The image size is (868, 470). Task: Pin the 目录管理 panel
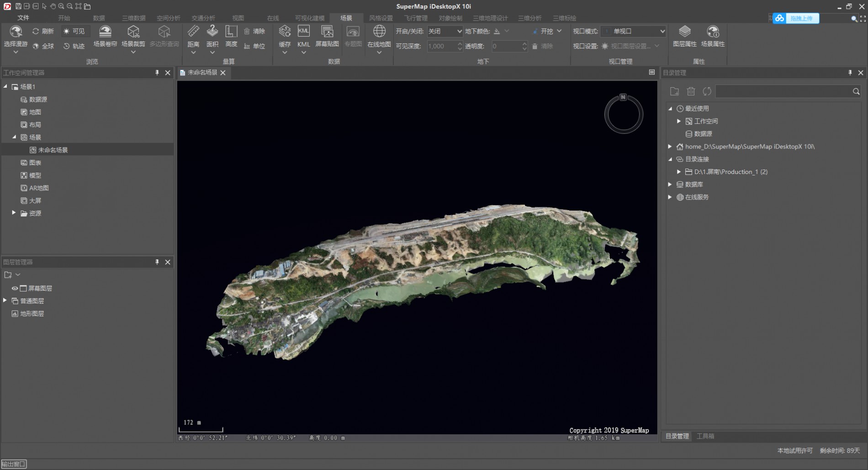pos(850,73)
